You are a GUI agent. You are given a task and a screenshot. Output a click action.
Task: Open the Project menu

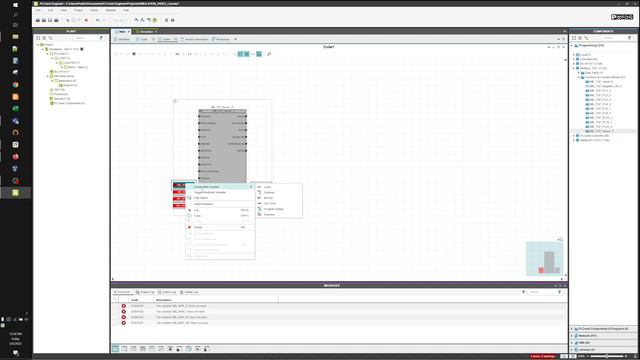tap(78, 10)
